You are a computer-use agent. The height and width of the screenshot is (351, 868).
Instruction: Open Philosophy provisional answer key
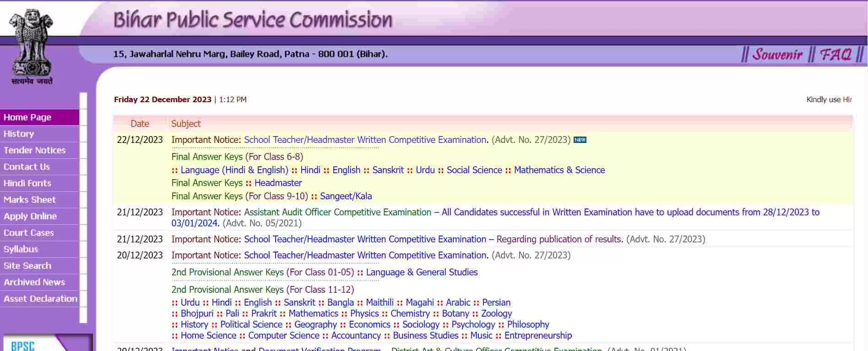pos(528,324)
